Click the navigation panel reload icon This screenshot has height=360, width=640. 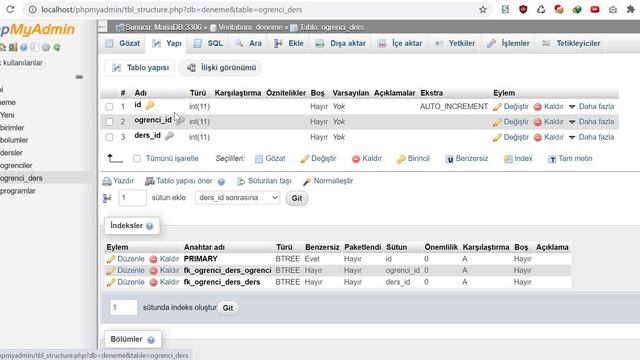pyautogui.click(x=57, y=47)
